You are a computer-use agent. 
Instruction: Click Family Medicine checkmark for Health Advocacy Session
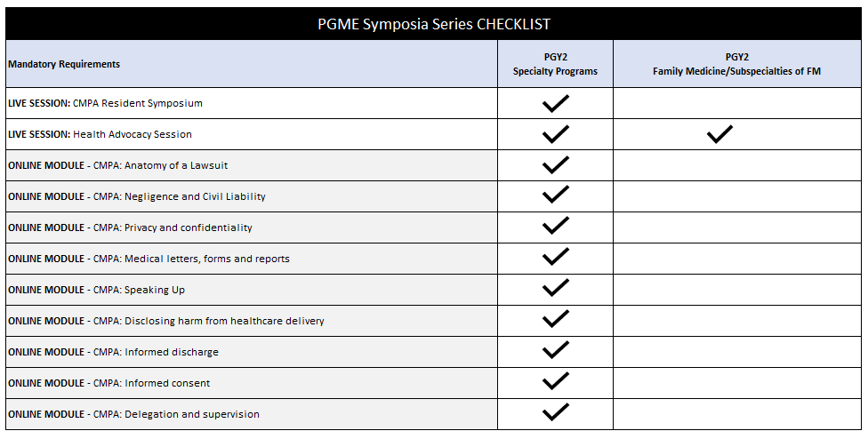click(x=719, y=134)
